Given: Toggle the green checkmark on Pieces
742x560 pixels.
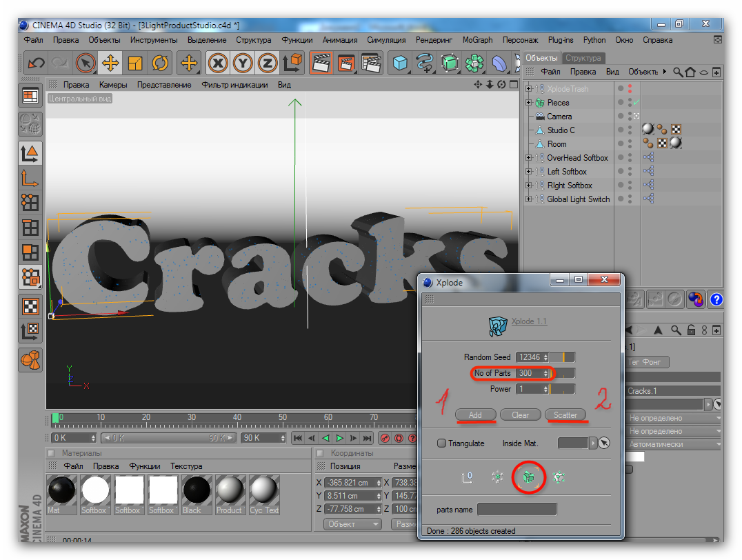Looking at the screenshot, I should point(636,102).
